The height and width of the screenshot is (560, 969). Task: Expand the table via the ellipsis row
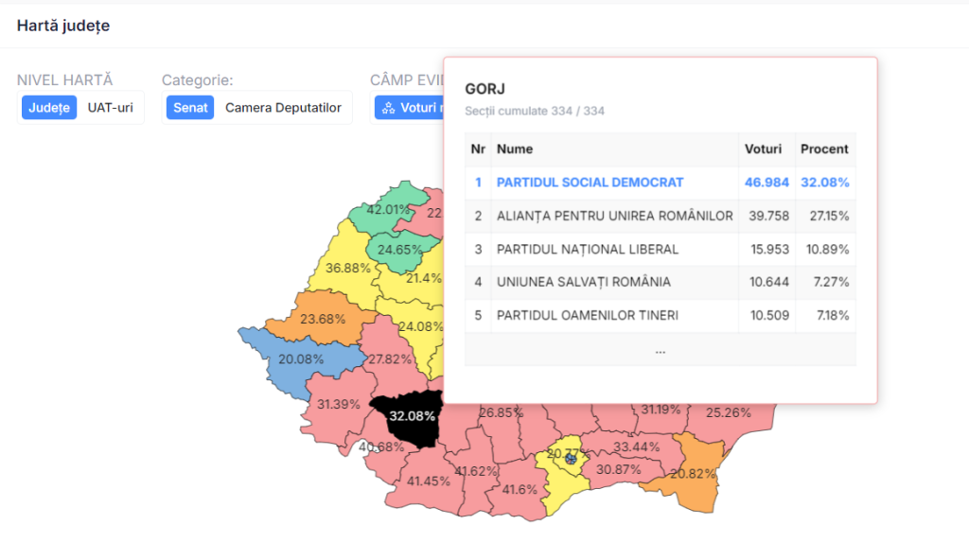pyautogui.click(x=660, y=350)
